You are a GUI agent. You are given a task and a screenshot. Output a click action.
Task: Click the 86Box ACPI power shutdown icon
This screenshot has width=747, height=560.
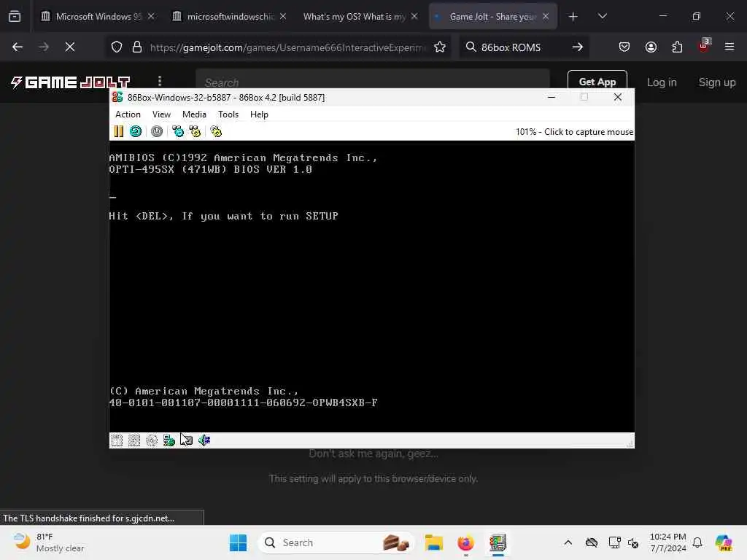pos(157,131)
